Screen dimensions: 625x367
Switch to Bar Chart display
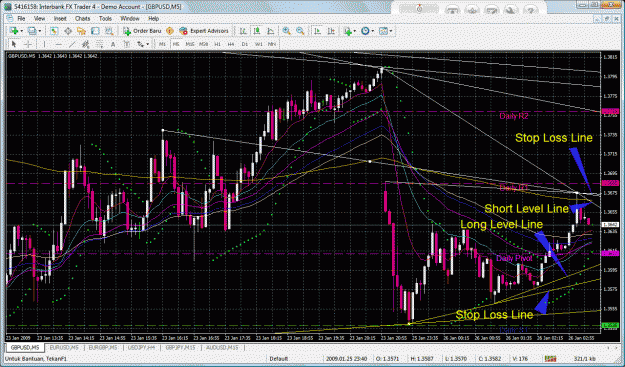click(x=244, y=31)
